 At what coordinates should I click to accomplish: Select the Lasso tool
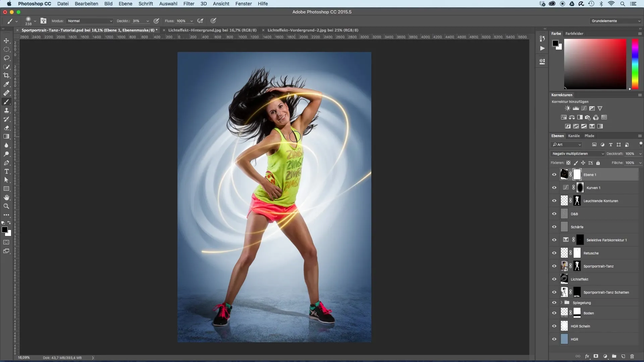point(6,58)
